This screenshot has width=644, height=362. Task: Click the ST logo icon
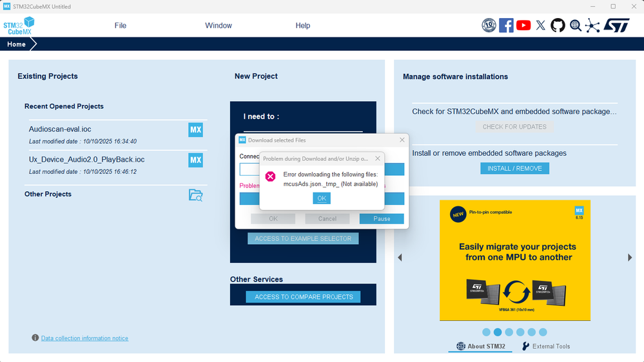[x=616, y=26]
